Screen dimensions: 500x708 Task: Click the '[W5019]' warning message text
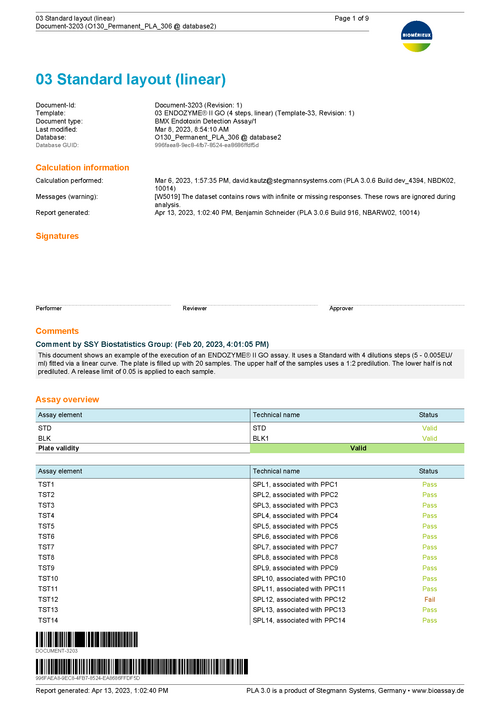click(305, 200)
